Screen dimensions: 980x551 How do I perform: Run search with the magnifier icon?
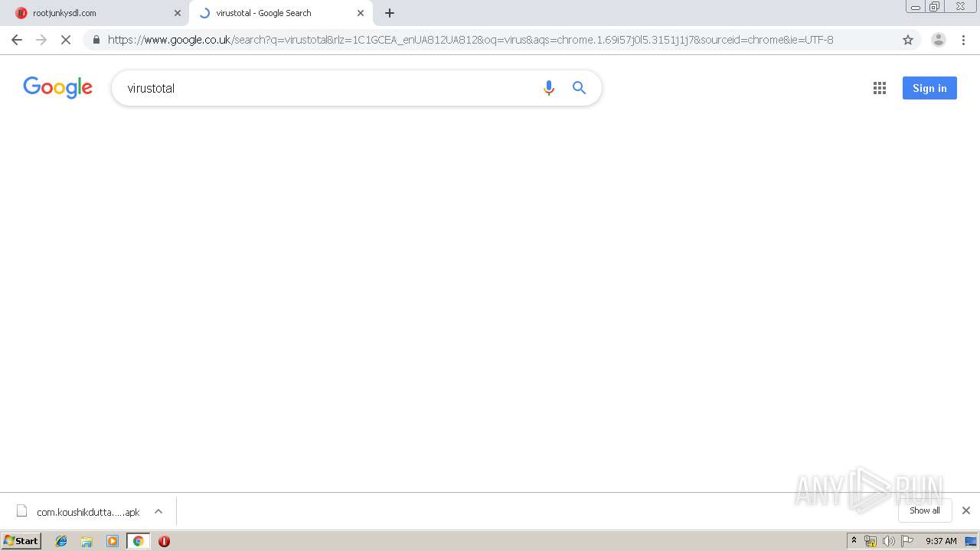coord(580,88)
